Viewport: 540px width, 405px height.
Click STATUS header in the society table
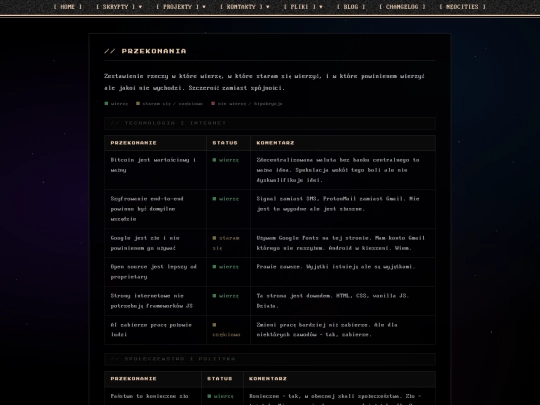point(220,378)
